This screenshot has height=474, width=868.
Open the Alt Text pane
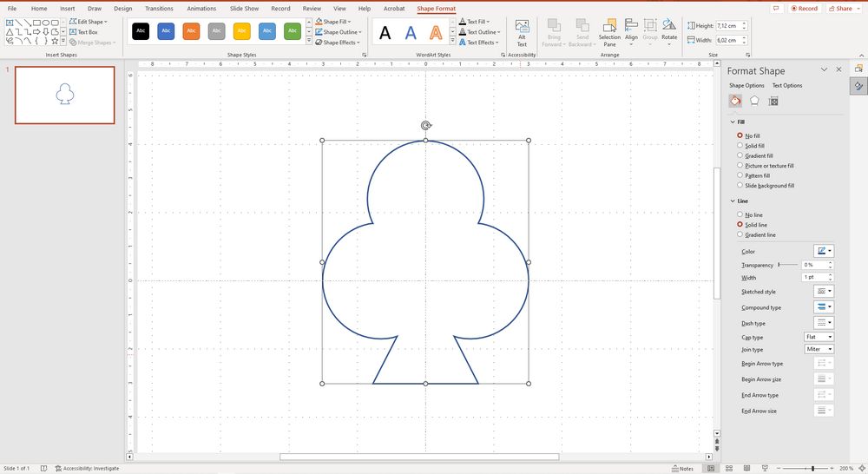tap(522, 33)
